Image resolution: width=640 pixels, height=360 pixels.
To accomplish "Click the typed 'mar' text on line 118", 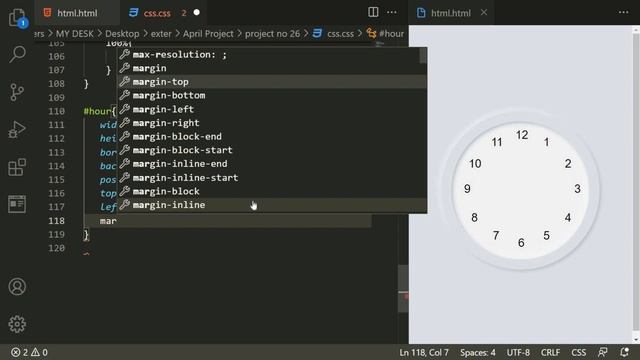I will tap(108, 221).
